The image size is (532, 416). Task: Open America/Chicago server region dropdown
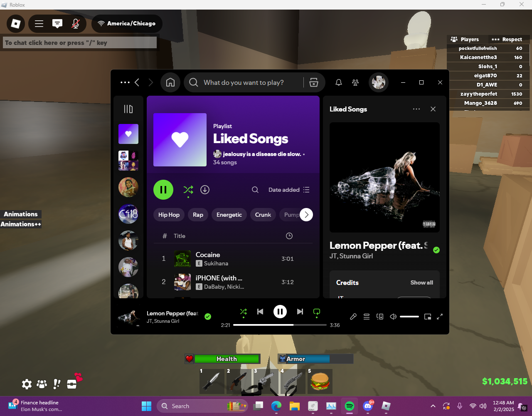coord(127,24)
